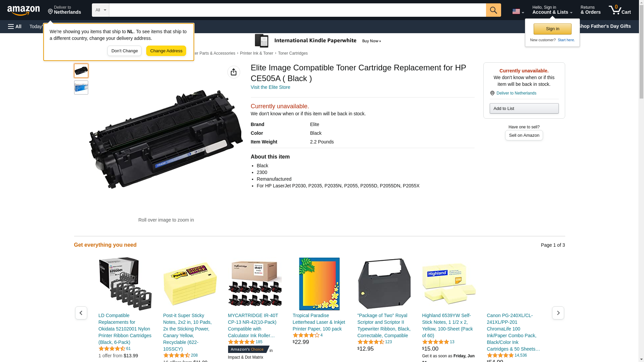Open the All hamburger menu

pyautogui.click(x=15, y=26)
